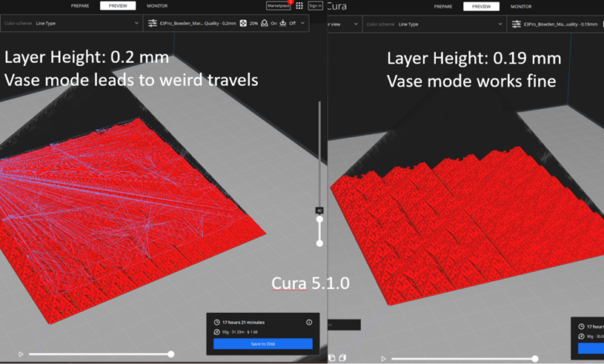Screen dimensions: 604x364
Task: Click the layer number 42 label
Action: tap(319, 211)
